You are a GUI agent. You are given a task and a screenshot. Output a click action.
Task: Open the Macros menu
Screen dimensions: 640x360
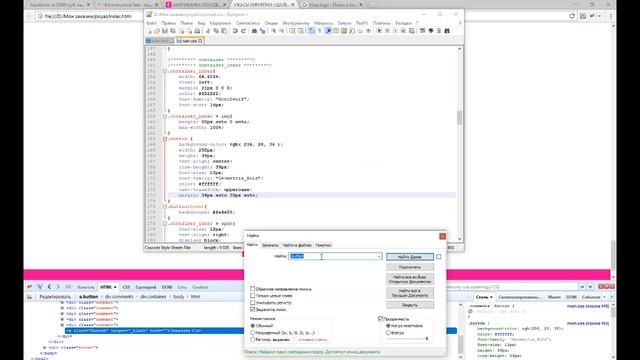[323, 23]
